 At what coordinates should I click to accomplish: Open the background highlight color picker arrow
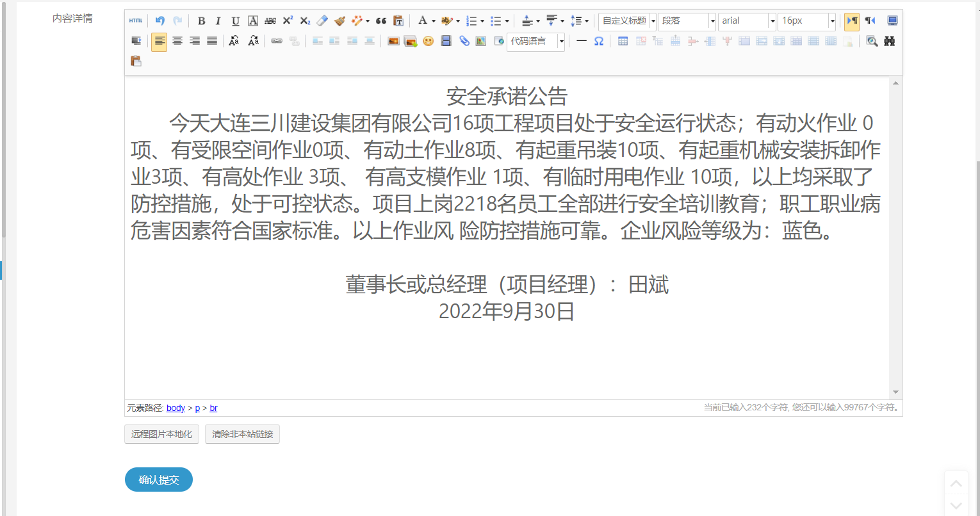pos(458,21)
